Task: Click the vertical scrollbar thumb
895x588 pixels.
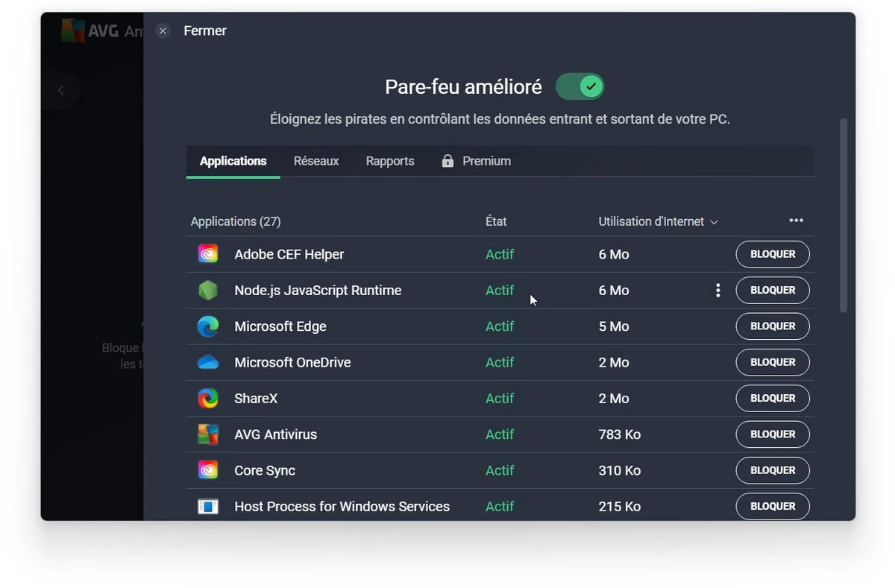Action: [844, 215]
